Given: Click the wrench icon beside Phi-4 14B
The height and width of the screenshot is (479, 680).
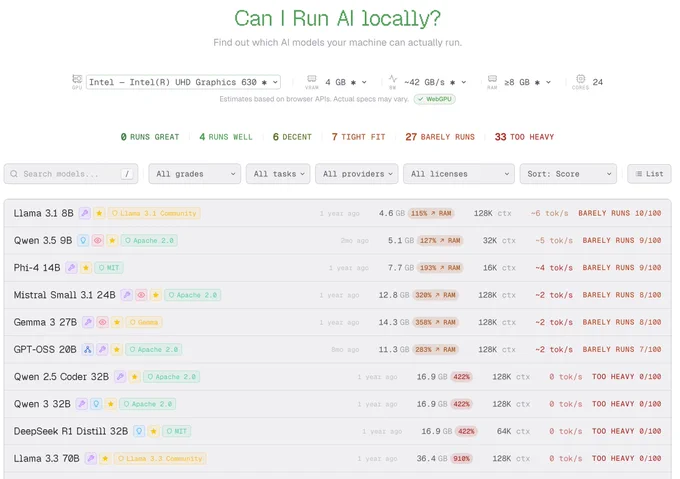Looking at the screenshot, I should pos(72,268).
